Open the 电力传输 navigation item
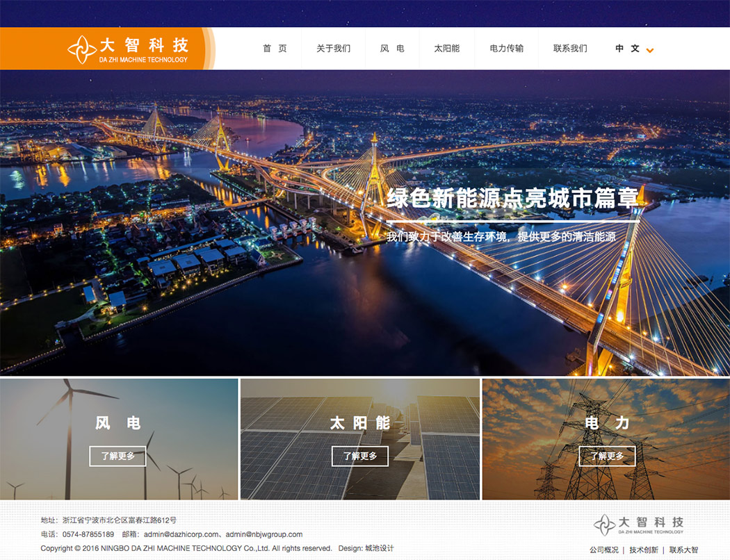 point(507,49)
